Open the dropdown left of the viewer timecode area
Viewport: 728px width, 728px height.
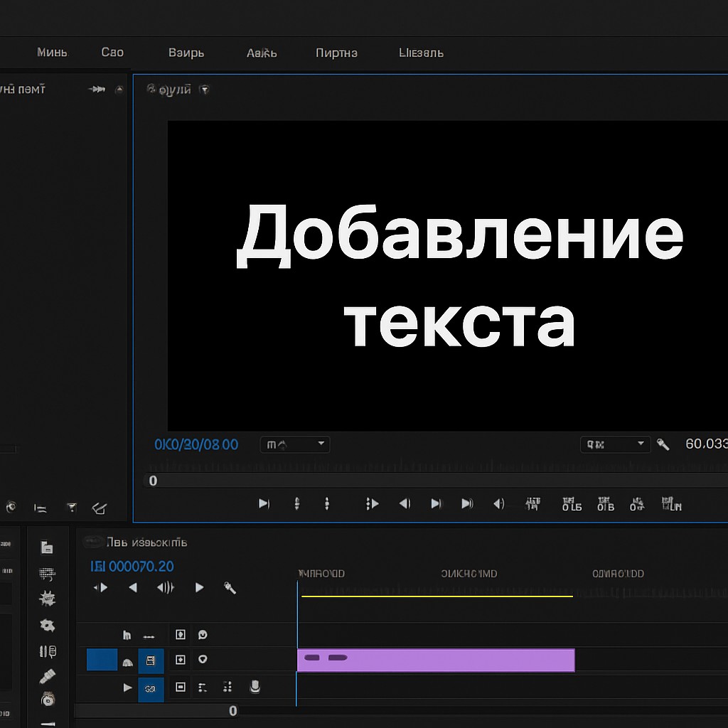(294, 444)
